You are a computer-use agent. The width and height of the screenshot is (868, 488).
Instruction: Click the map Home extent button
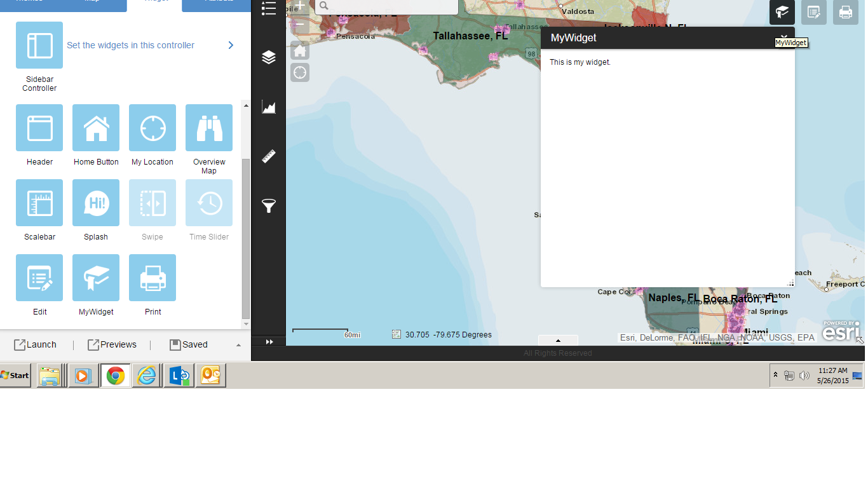[x=300, y=51]
